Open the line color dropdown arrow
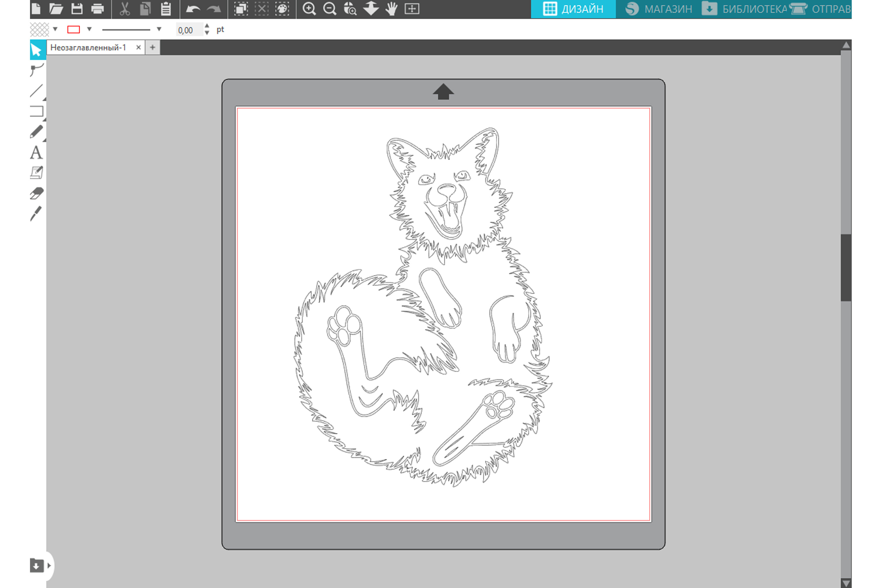The width and height of the screenshot is (882, 588). 89,29
